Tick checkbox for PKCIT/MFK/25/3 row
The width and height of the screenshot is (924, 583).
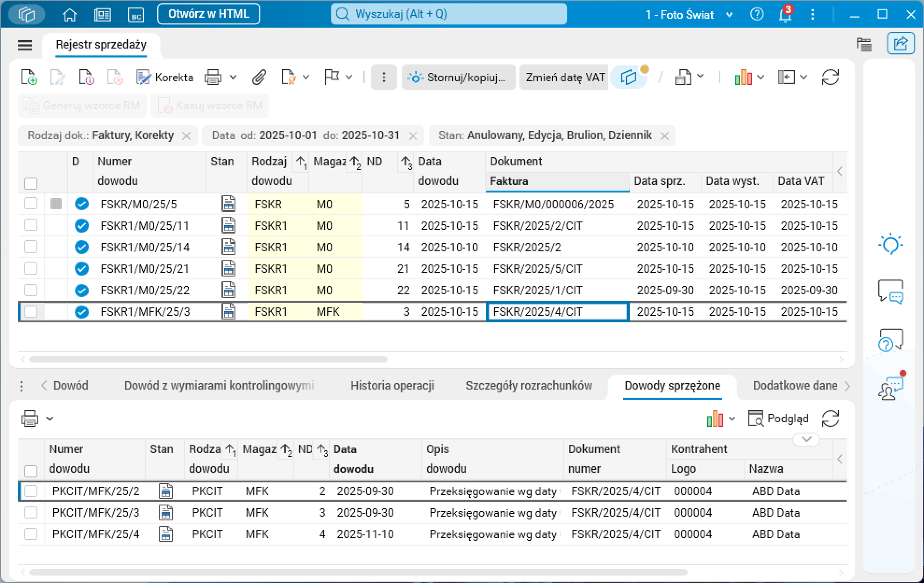tap(31, 512)
